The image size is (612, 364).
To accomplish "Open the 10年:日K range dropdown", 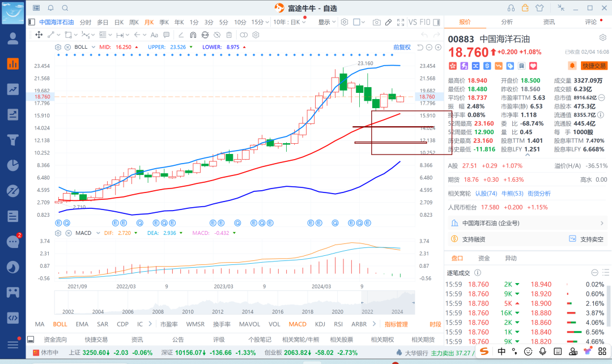I will click(289, 22).
